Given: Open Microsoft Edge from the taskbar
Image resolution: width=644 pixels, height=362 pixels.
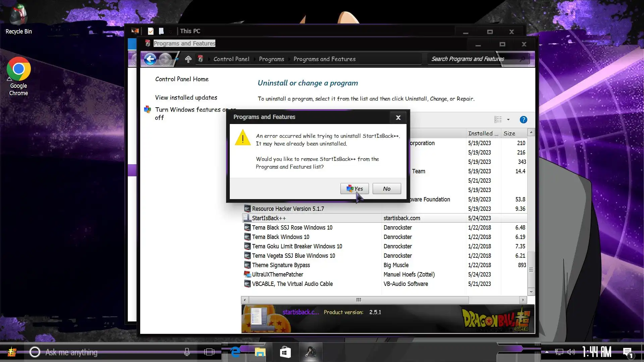Looking at the screenshot, I should pyautogui.click(x=235, y=352).
